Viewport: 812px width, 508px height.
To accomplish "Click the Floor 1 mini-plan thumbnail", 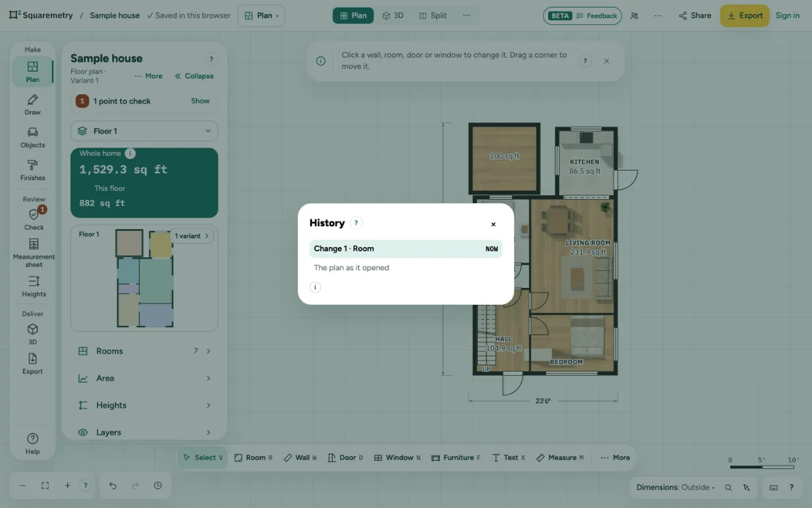I will coord(144,278).
